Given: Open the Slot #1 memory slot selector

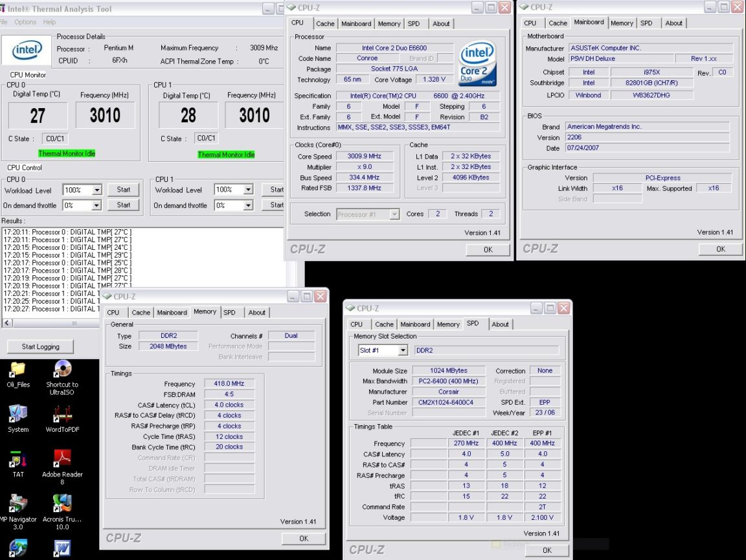Looking at the screenshot, I should click(383, 350).
